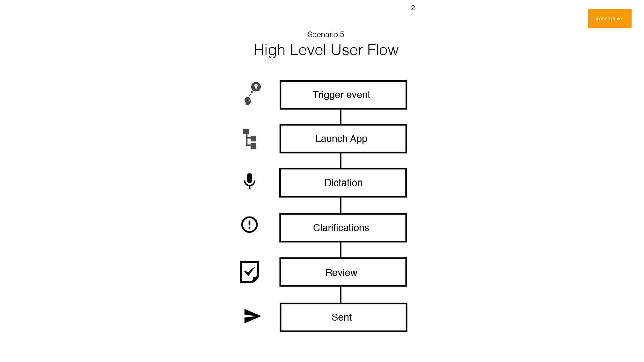Image resolution: width=644 pixels, height=362 pixels.
Task: Select the page number indicator
Action: pyautogui.click(x=413, y=8)
